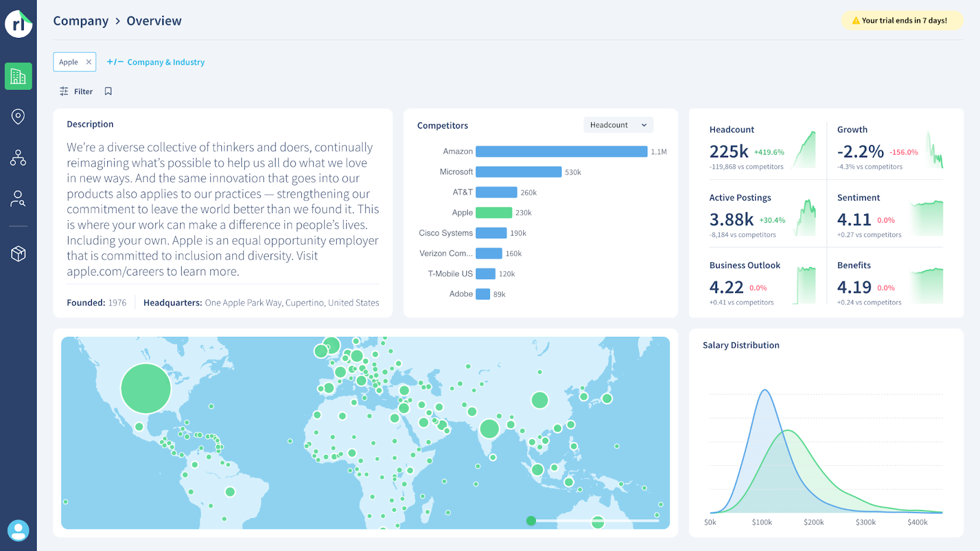
Task: Click the $400k axis label
Action: click(918, 522)
